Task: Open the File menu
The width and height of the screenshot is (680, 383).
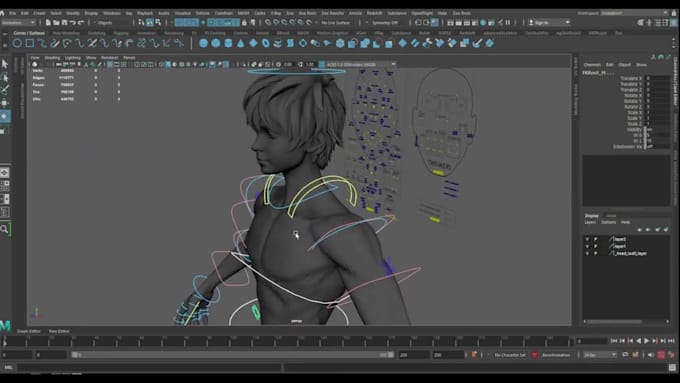Action: pos(13,13)
